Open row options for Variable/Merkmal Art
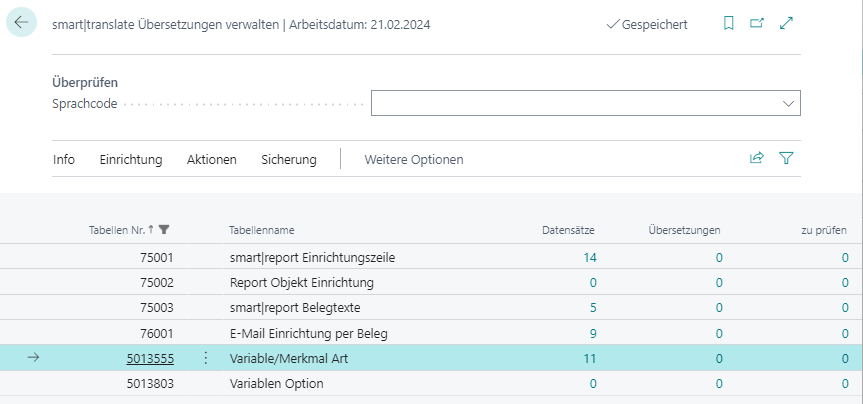Screen dimensions: 863x404 tap(206, 358)
